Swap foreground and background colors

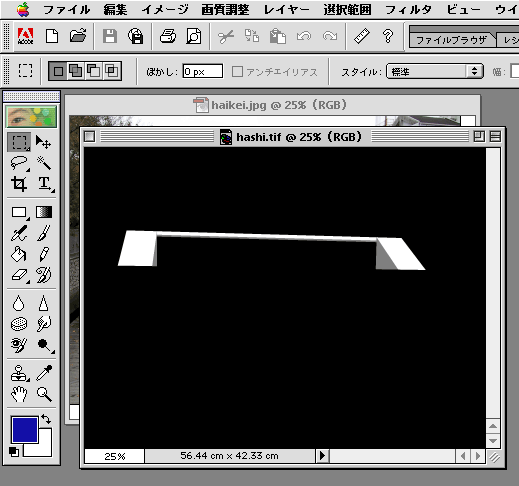click(46, 419)
